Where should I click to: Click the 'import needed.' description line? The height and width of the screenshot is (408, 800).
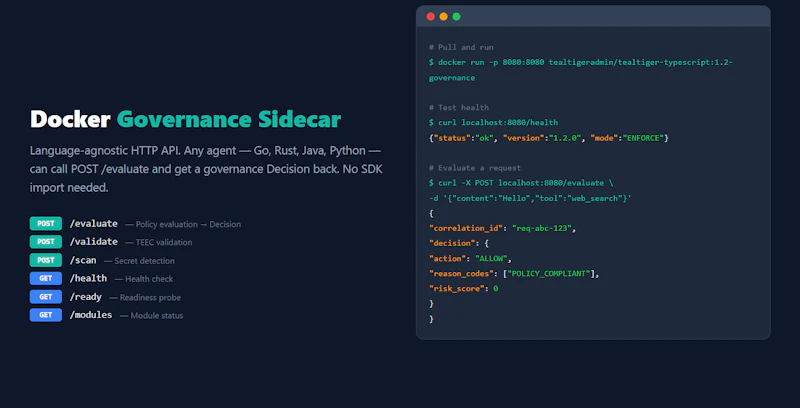pos(69,188)
